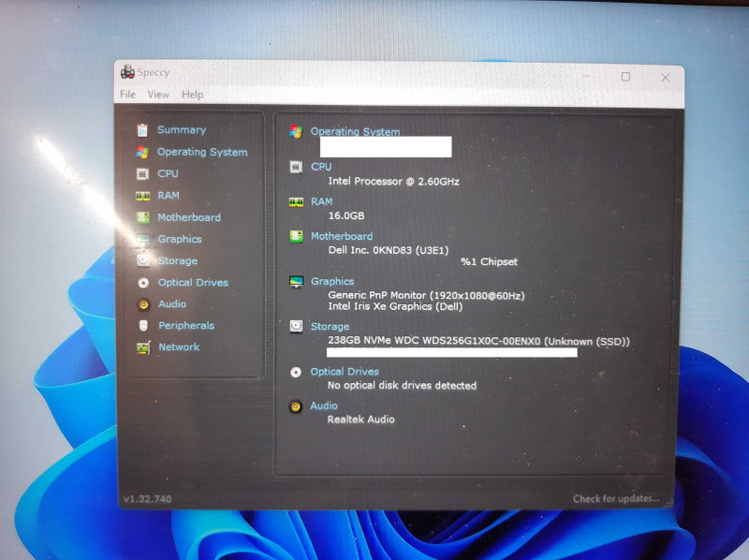Select Network in the sidebar list
The image size is (749, 560).
[x=179, y=346]
